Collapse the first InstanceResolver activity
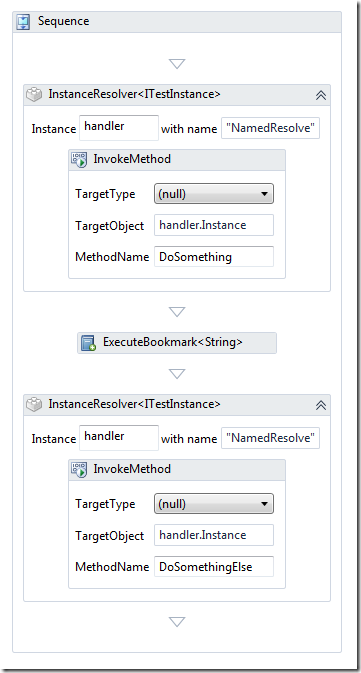The height and width of the screenshot is (673, 361). pos(321,95)
